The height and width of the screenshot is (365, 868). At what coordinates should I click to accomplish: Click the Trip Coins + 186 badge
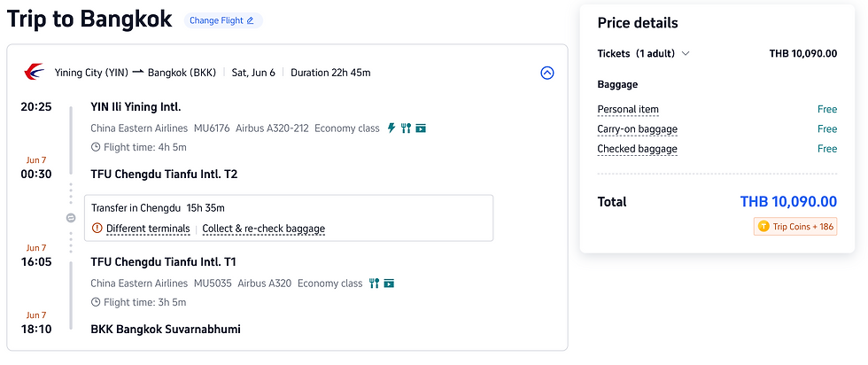coord(794,227)
